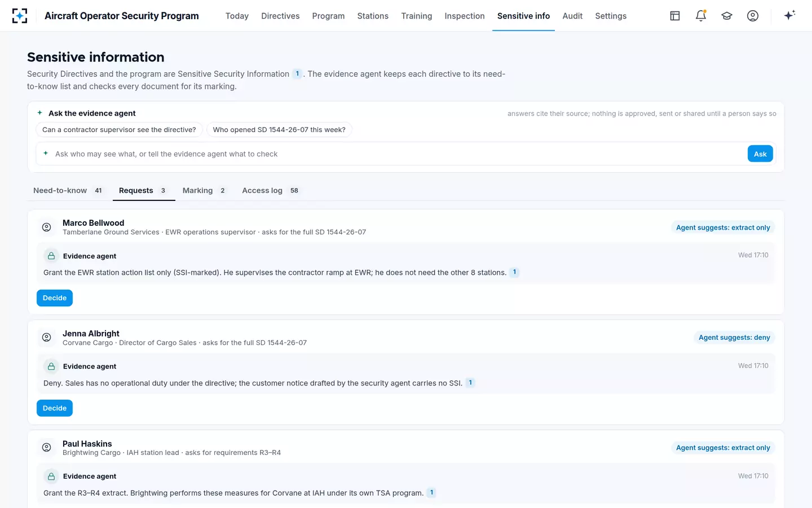Click Marco Bellwood's 'Agent suggests: extract only' badge

tap(723, 227)
